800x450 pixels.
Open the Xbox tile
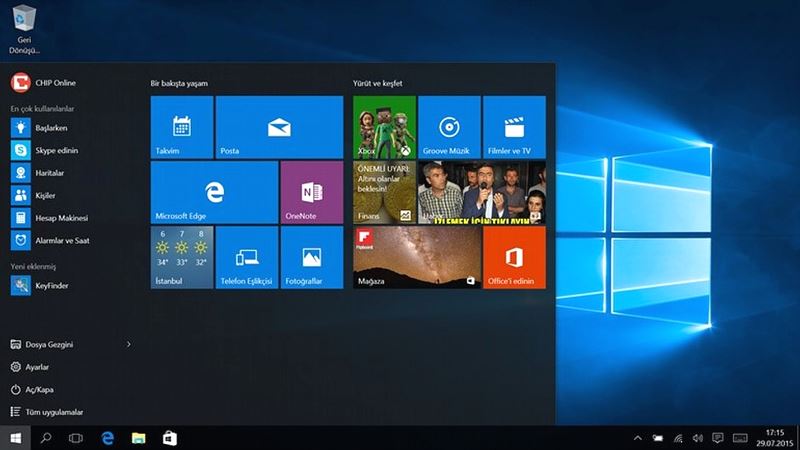click(x=384, y=127)
